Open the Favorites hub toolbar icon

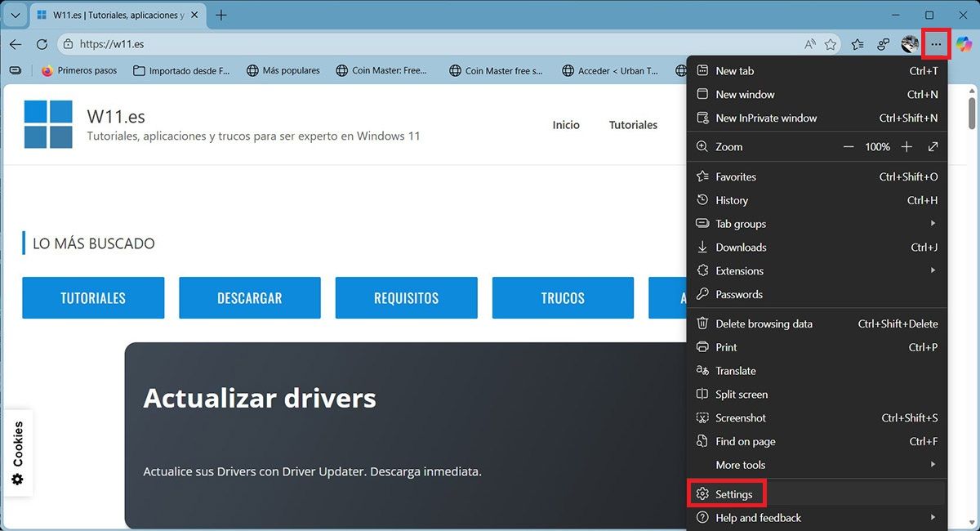(857, 44)
